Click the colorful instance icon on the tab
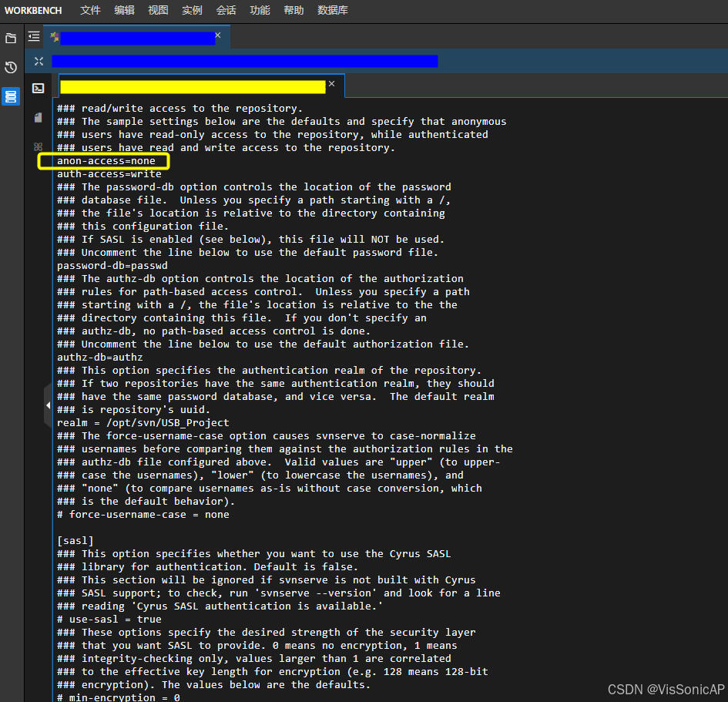 [x=55, y=37]
